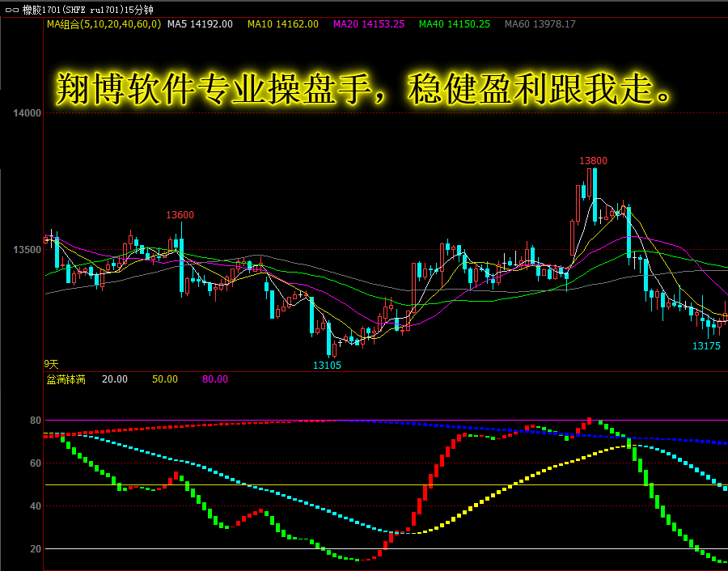The width and height of the screenshot is (728, 571).
Task: Select the 20.00 indicator parameter
Action: pos(115,379)
